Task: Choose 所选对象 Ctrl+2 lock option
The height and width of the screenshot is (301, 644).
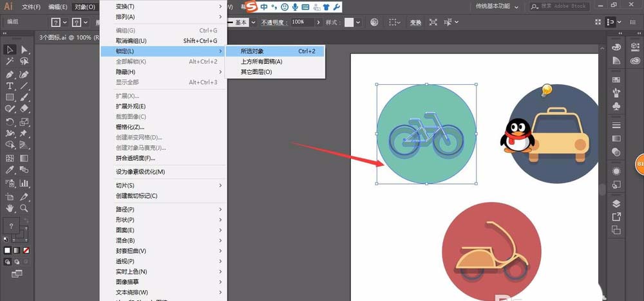Action: [x=276, y=51]
